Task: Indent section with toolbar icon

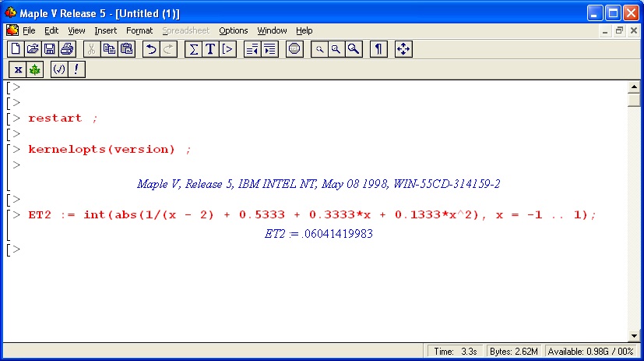Action: click(270, 49)
